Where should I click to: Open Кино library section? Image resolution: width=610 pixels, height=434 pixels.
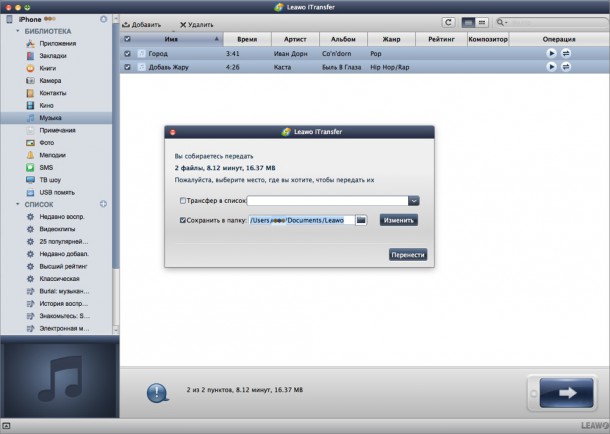point(46,105)
